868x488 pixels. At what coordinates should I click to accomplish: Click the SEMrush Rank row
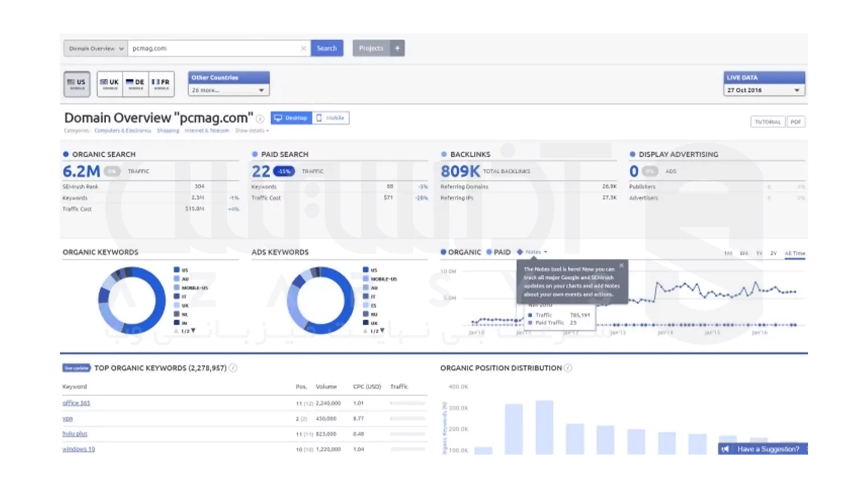click(151, 187)
